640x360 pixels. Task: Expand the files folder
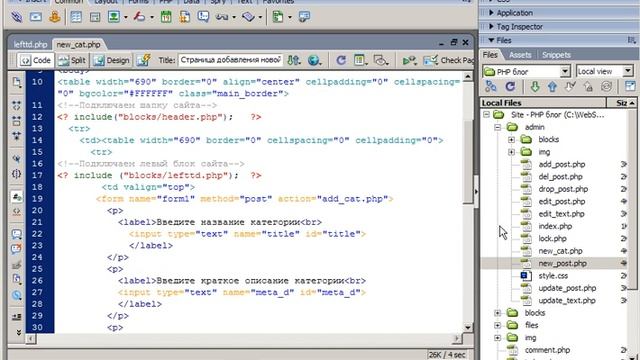[x=498, y=325]
